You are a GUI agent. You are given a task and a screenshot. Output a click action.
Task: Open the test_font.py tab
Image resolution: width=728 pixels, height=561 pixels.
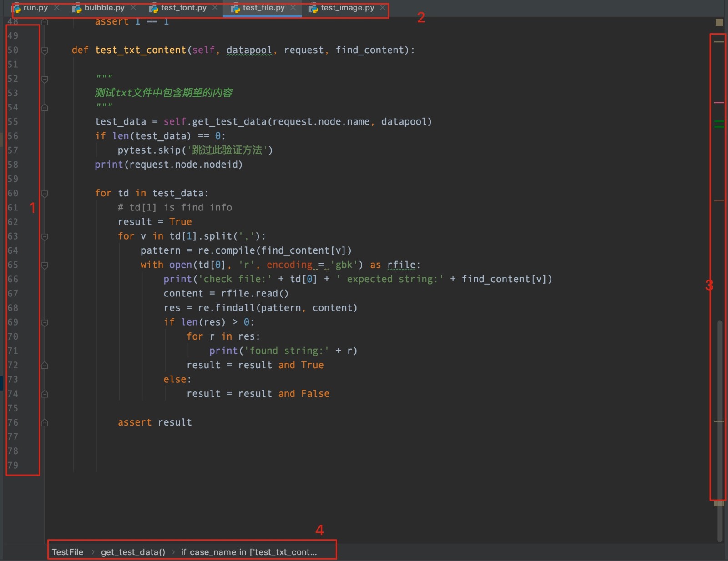tap(183, 8)
